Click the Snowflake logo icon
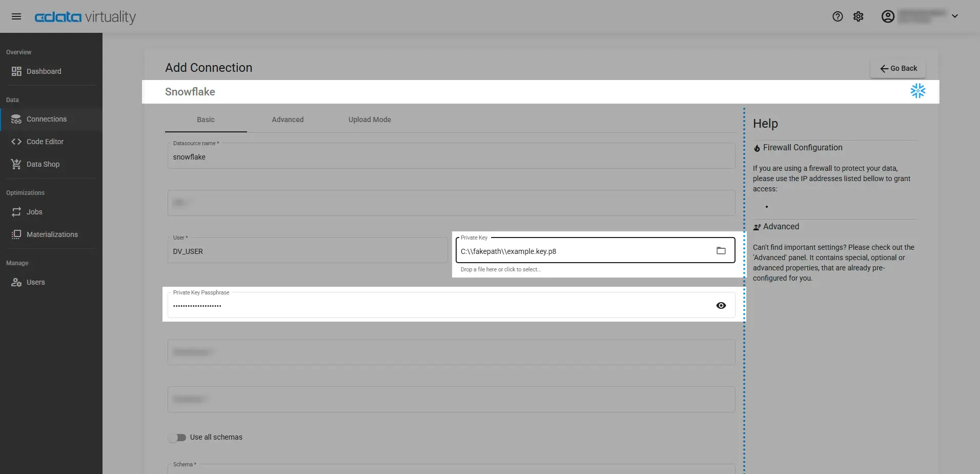Screen dimensions: 980x474 917,91
